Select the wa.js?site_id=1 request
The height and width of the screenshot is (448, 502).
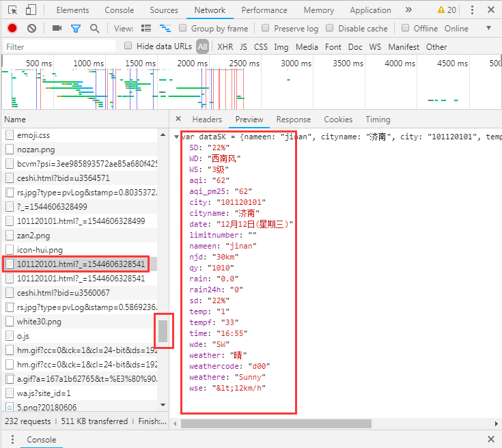pyautogui.click(x=80, y=393)
